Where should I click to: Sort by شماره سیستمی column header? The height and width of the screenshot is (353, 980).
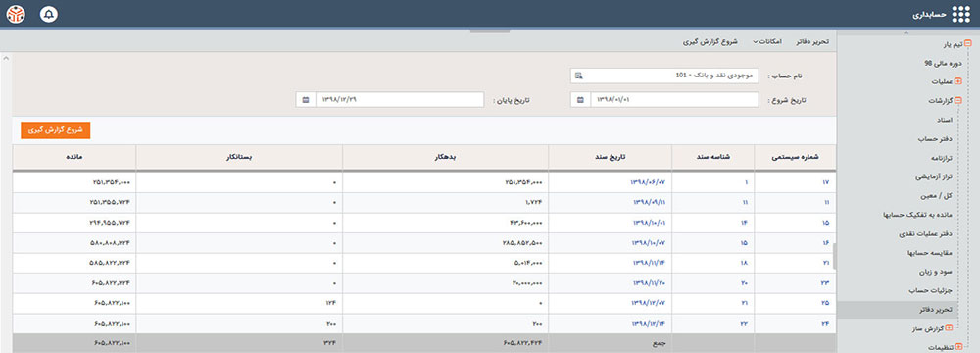click(796, 157)
